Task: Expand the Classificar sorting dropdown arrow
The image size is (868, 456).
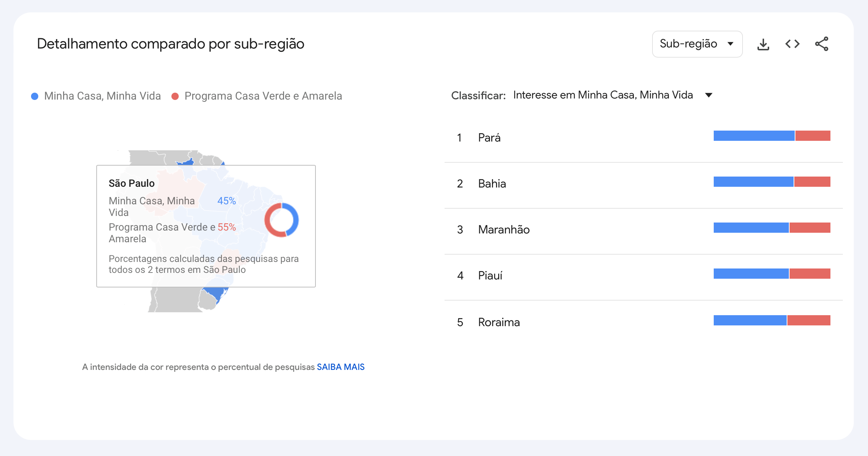Action: coord(709,95)
